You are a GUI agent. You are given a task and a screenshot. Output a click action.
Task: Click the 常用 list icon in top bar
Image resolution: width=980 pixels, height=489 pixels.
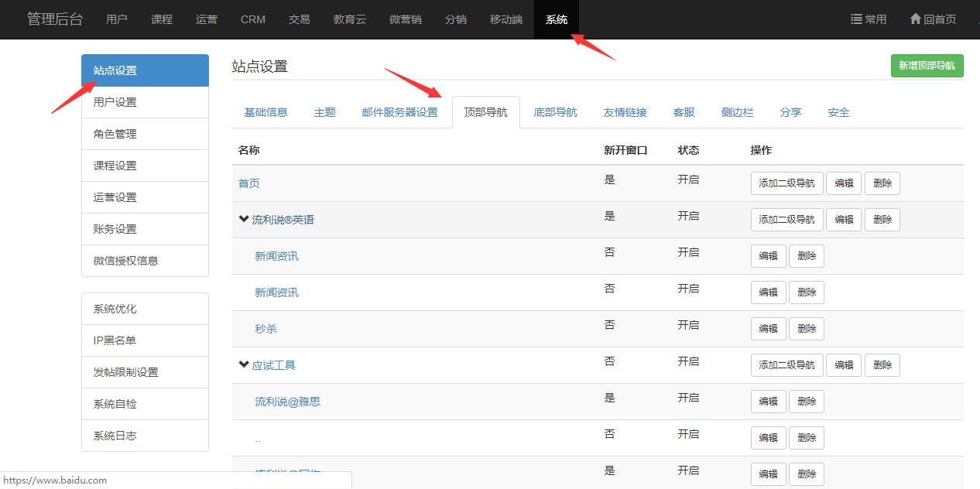coord(856,19)
